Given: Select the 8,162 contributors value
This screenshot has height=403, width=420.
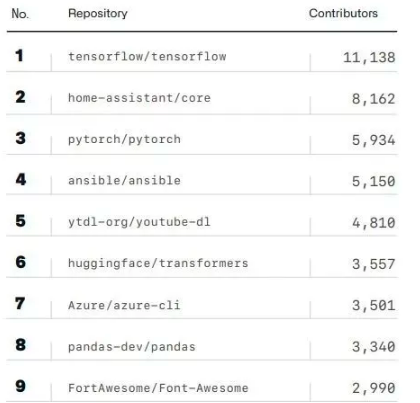Looking at the screenshot, I should click(374, 99).
